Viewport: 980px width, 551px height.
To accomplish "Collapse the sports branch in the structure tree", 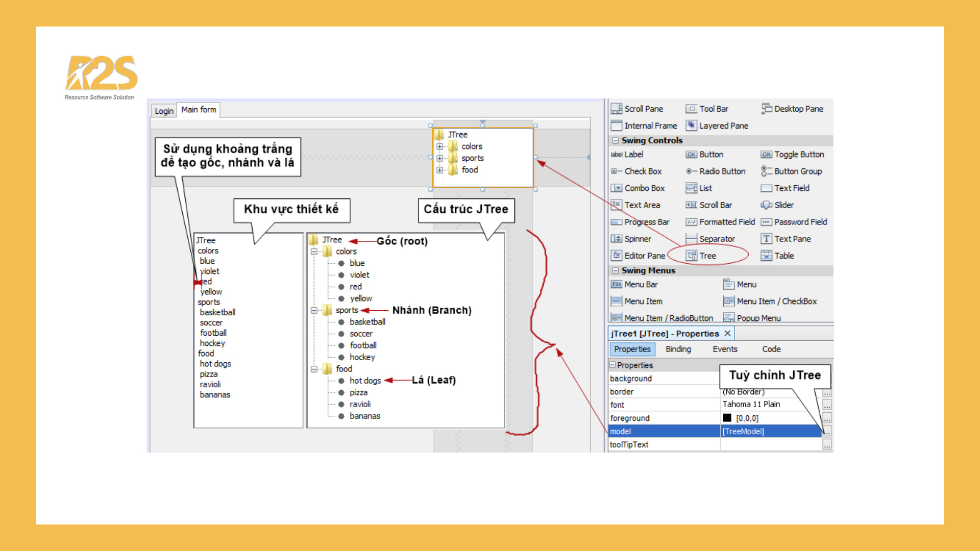I will (314, 310).
